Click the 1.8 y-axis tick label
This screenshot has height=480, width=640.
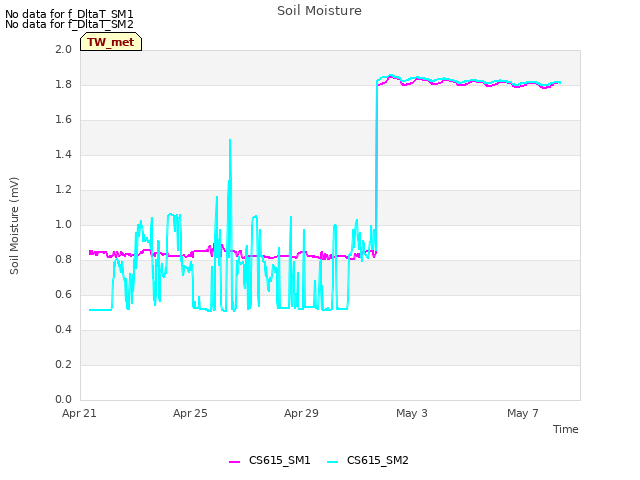[x=63, y=84]
